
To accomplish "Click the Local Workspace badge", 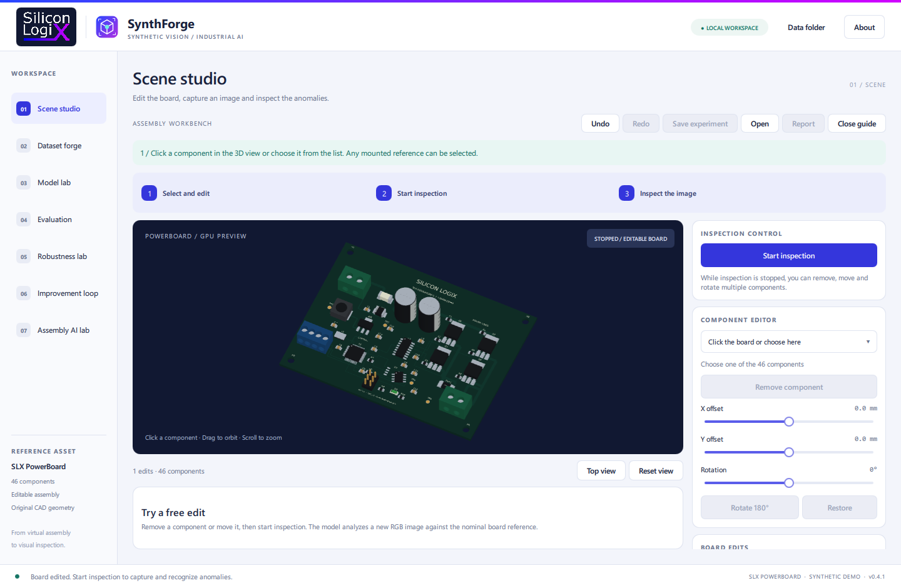I will point(730,28).
